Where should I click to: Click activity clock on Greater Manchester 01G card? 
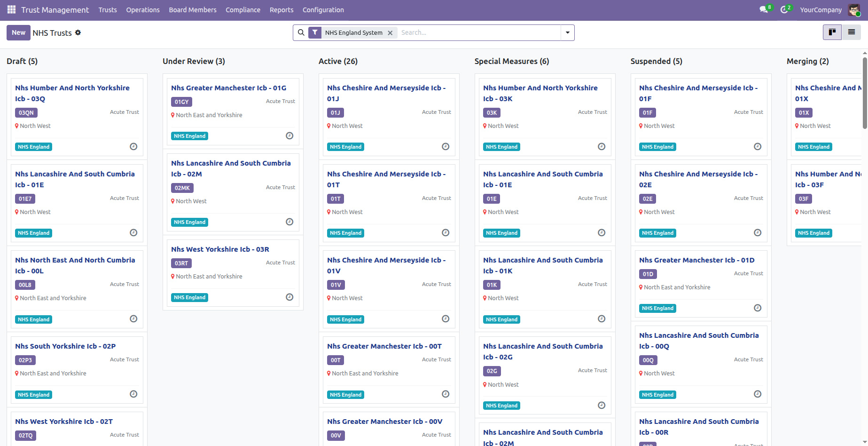pyautogui.click(x=289, y=136)
